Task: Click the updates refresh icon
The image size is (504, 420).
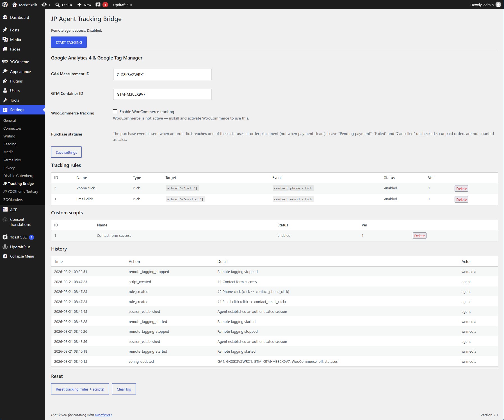Action: tap(44, 4)
